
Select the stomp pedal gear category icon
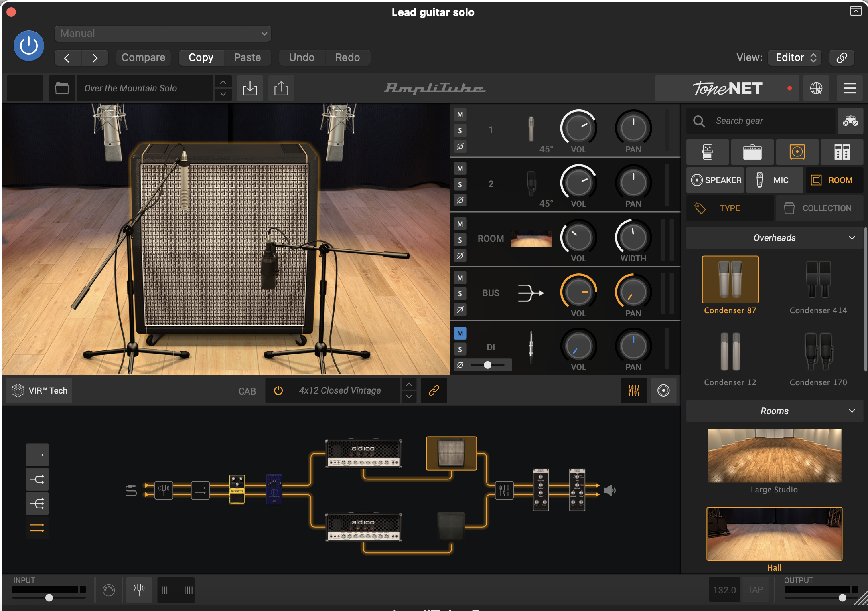point(708,152)
